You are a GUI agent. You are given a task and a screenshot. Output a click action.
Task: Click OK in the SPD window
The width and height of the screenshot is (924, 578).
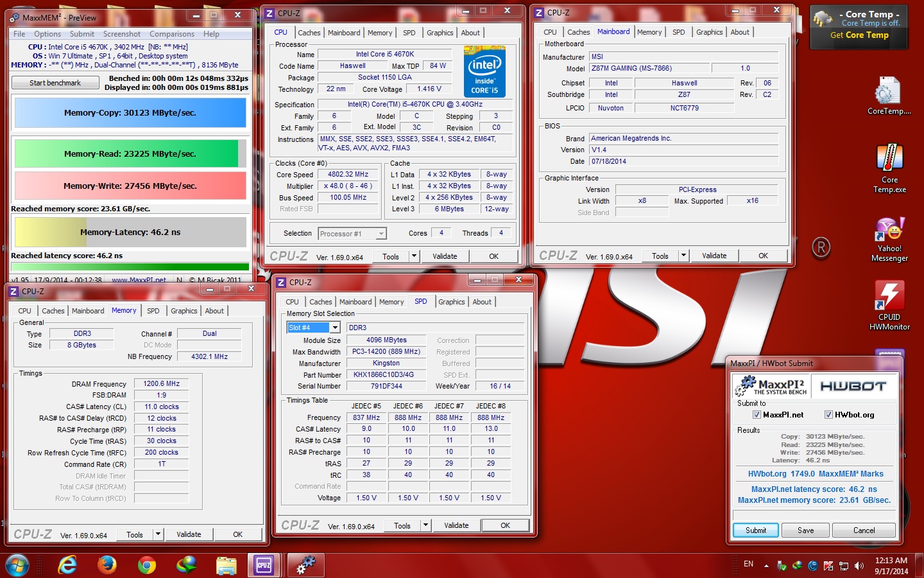(x=505, y=525)
